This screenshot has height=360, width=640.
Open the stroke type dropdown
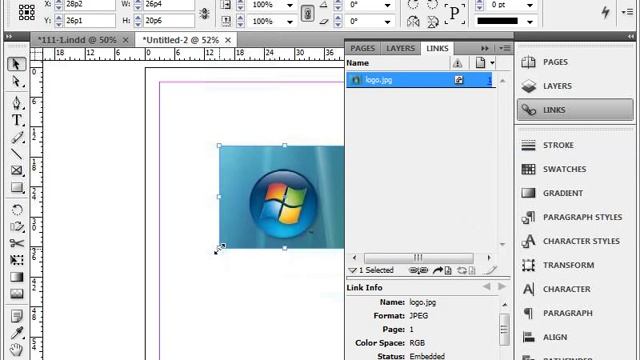coord(530,21)
